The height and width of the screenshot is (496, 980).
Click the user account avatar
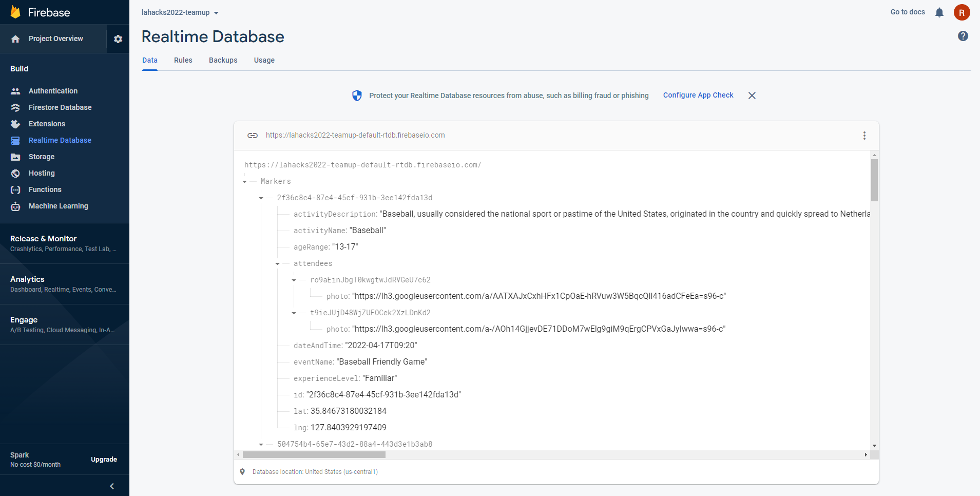click(x=962, y=12)
